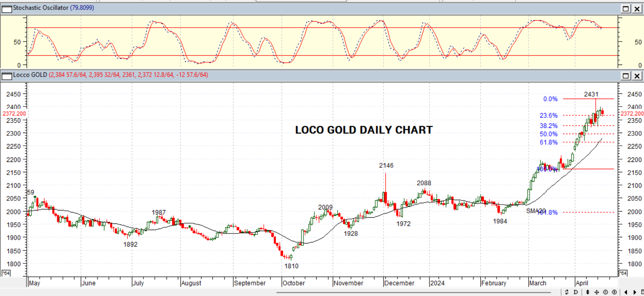644x296 pixels.
Task: Maximize the Stochastic Oscillator pane
Action: point(626,9)
